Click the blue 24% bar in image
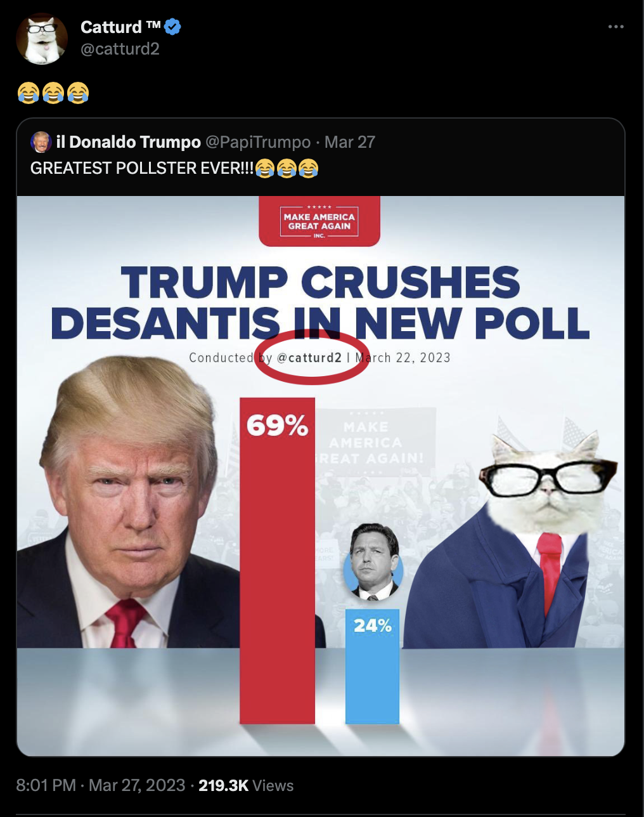This screenshot has height=817, width=644. pyautogui.click(x=372, y=666)
